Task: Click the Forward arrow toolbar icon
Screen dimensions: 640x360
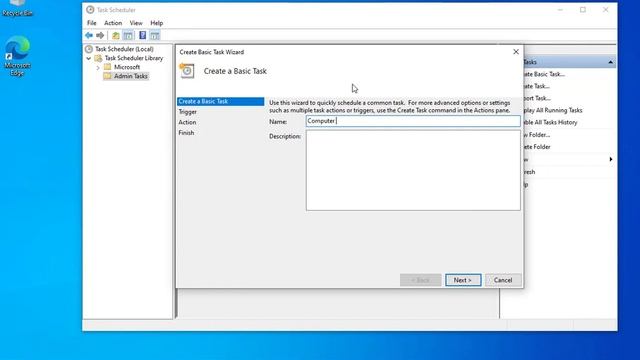Action: [100, 36]
